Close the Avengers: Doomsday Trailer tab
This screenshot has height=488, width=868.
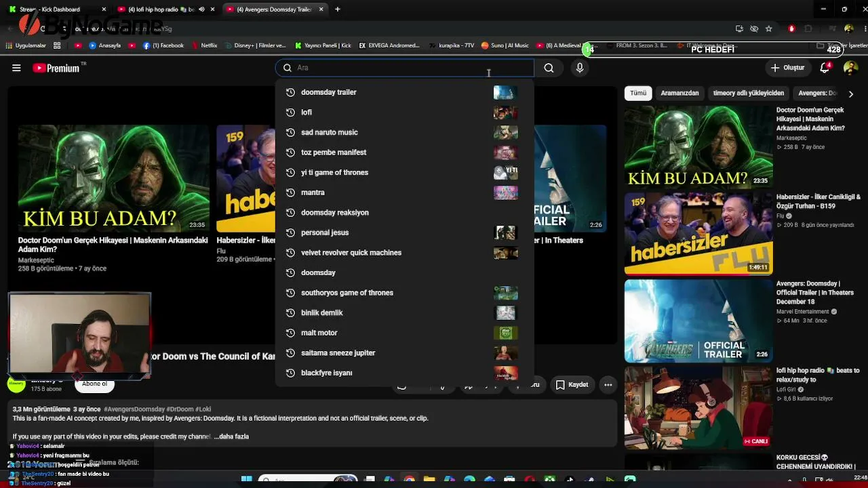coord(321,9)
